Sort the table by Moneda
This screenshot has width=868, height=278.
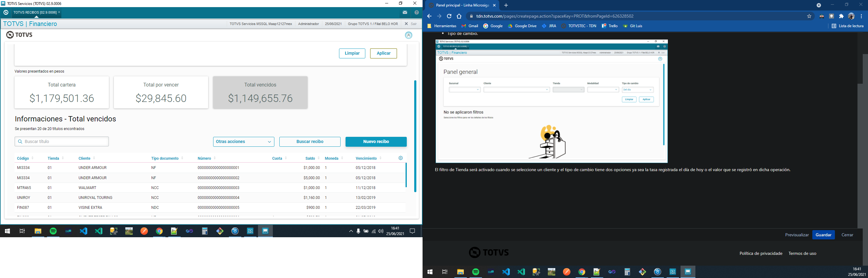coord(334,158)
